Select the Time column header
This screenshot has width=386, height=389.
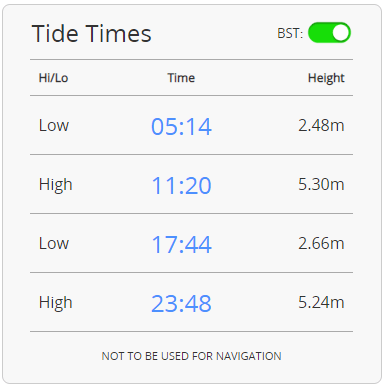pyautogui.click(x=181, y=78)
